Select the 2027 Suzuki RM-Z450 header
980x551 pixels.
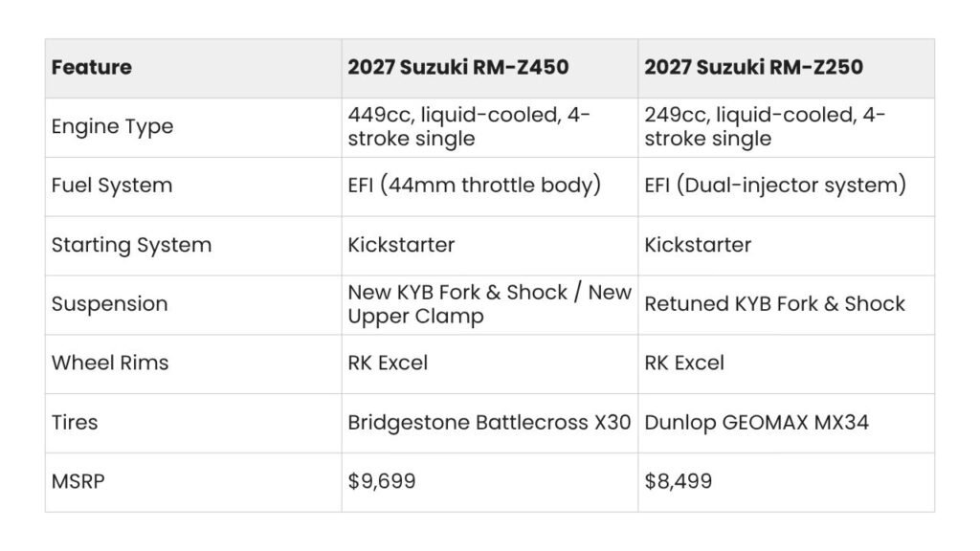458,68
